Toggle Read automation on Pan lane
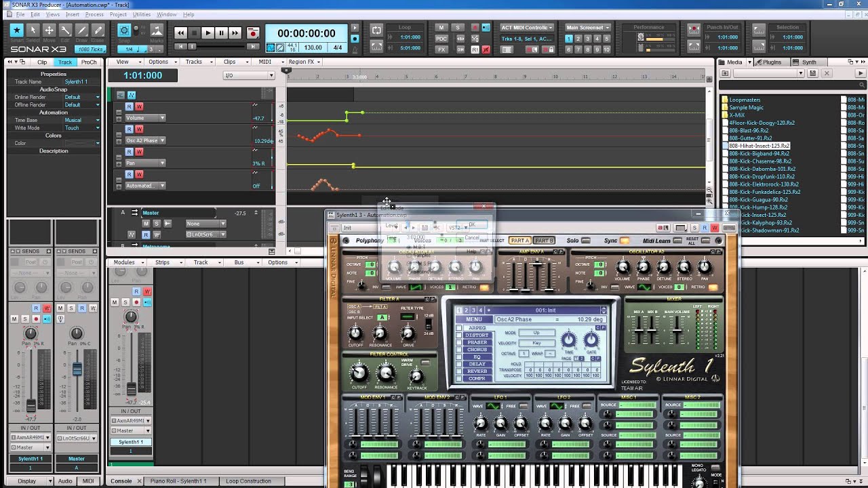The image size is (868, 488). [129, 152]
